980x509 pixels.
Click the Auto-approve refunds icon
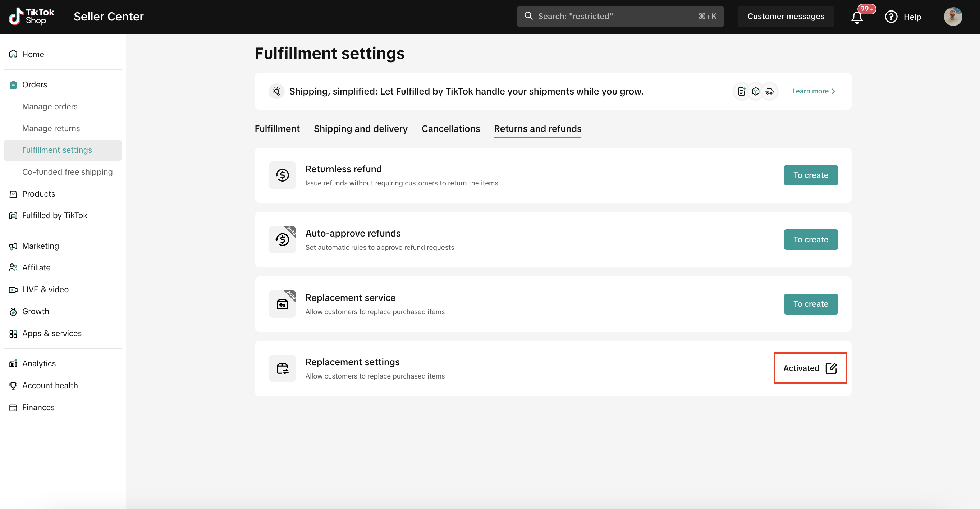282,239
